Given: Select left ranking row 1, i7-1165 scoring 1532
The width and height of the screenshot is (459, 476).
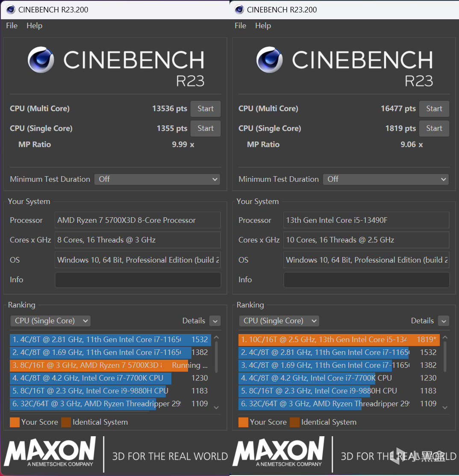Looking at the screenshot, I should point(110,340).
